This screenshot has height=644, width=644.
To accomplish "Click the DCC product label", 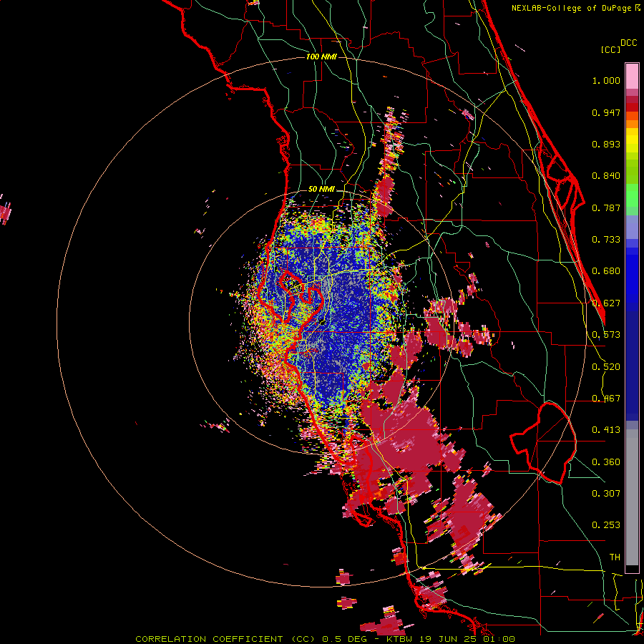I will [x=629, y=43].
